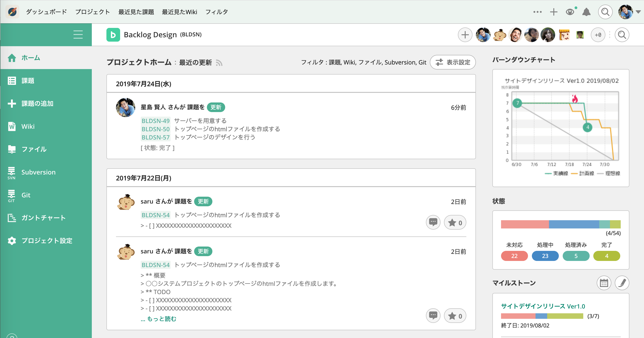Image resolution: width=644 pixels, height=338 pixels.
Task: Click the milestone calendar icon
Action: click(x=604, y=283)
